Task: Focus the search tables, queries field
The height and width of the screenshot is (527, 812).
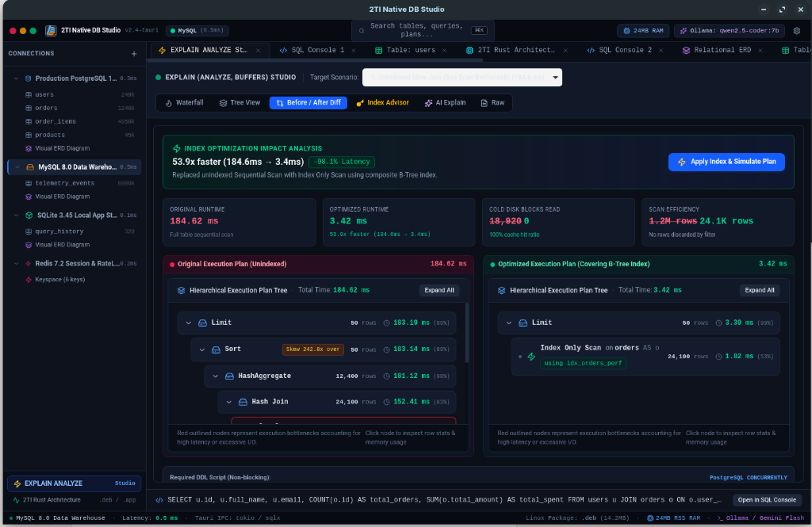Action: [x=423, y=31]
